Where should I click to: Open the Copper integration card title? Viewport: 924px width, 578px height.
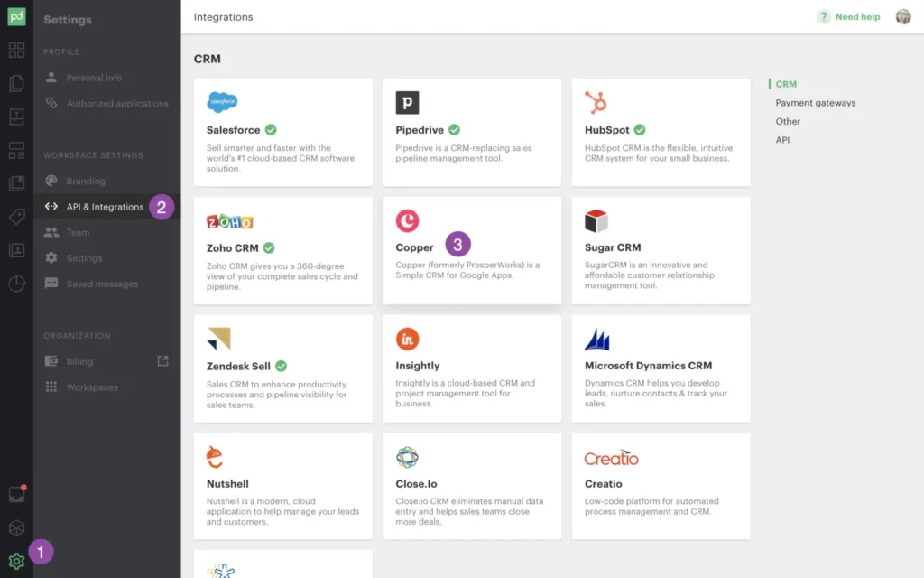[x=414, y=247]
